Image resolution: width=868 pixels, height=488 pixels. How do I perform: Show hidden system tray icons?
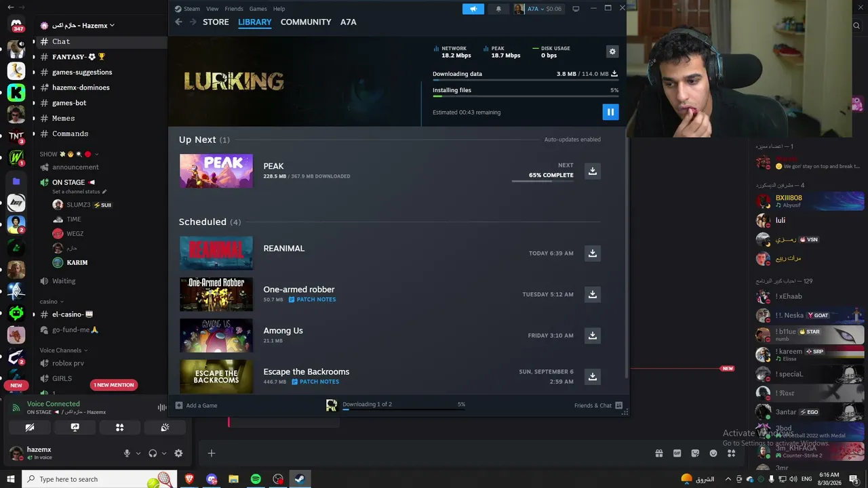[729, 479]
